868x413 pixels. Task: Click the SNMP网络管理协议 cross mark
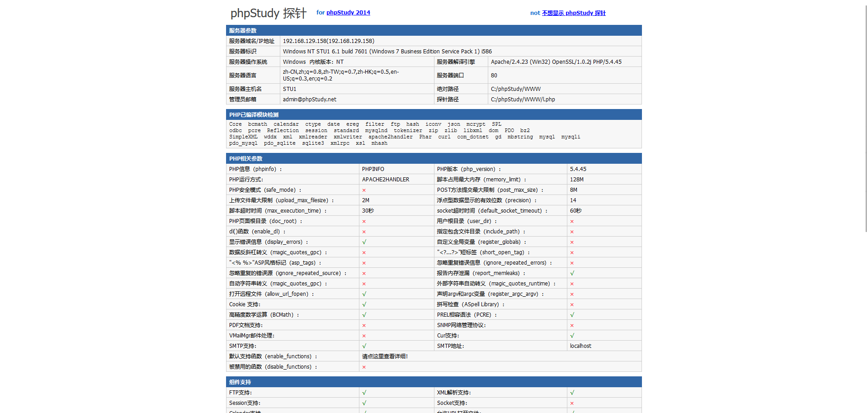[x=572, y=326]
